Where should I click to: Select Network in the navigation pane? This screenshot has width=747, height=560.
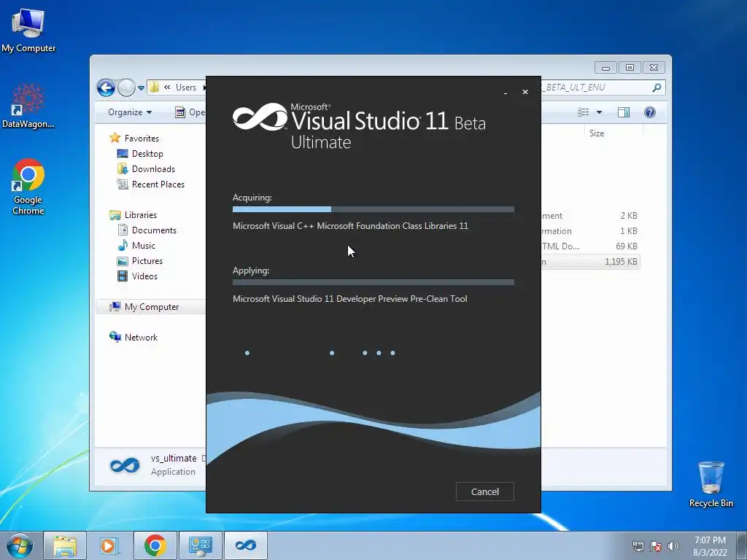pyautogui.click(x=141, y=337)
